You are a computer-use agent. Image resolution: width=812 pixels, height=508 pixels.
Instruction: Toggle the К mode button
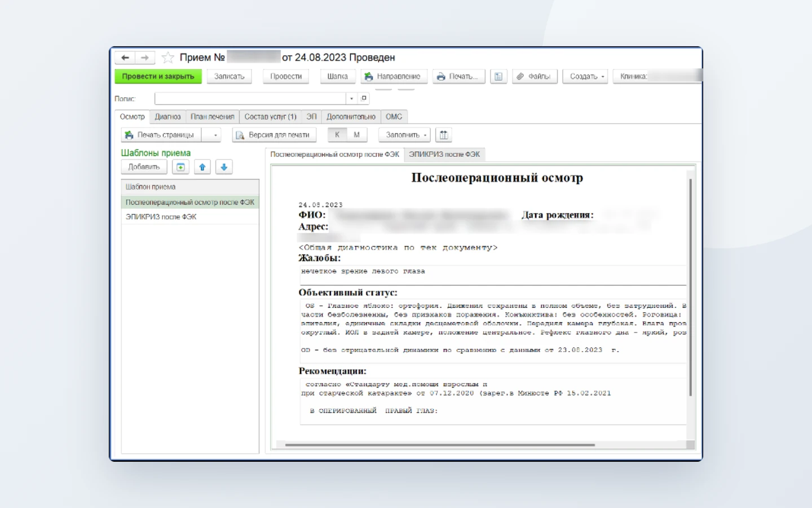337,135
